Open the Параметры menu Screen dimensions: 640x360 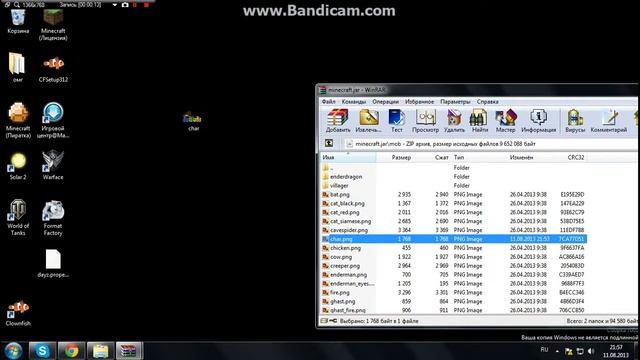(455, 102)
